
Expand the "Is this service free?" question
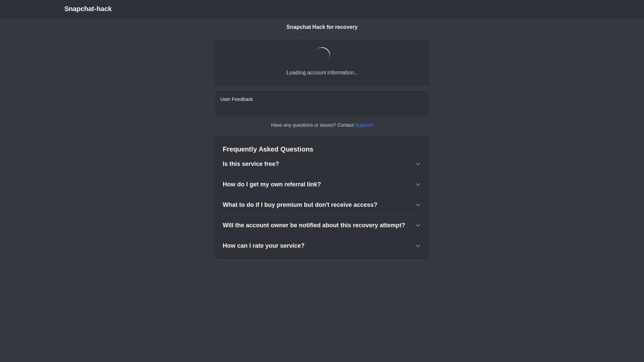click(x=322, y=164)
